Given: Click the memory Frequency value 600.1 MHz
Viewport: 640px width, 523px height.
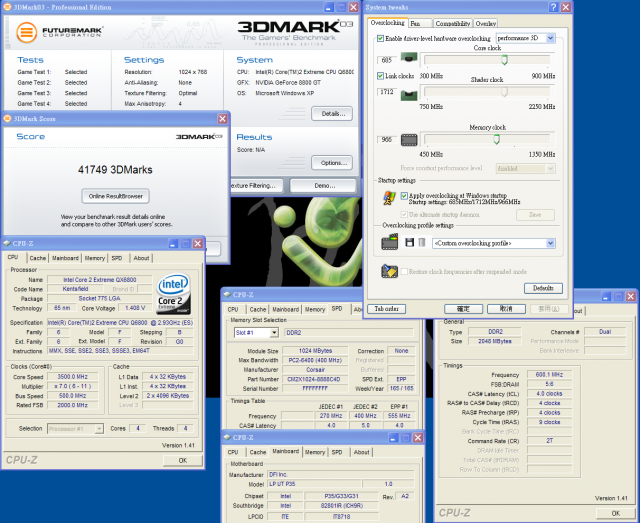Looking at the screenshot, I should click(549, 374).
